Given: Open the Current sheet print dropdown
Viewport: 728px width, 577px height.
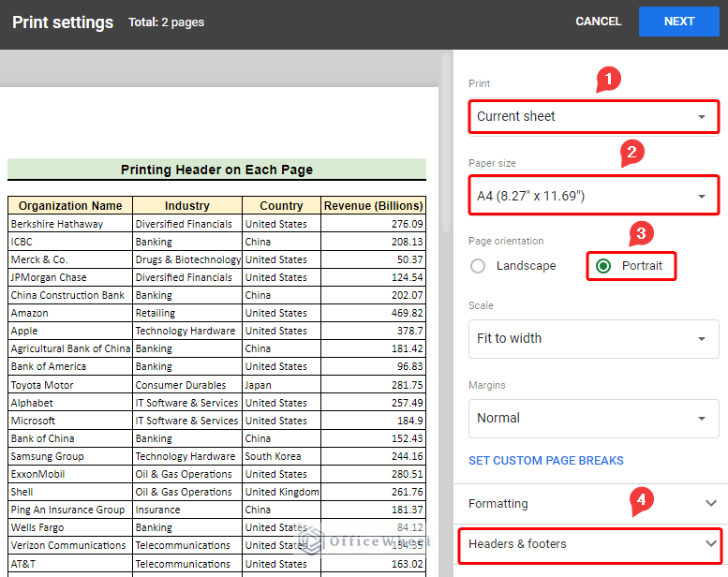Looking at the screenshot, I should [x=594, y=116].
